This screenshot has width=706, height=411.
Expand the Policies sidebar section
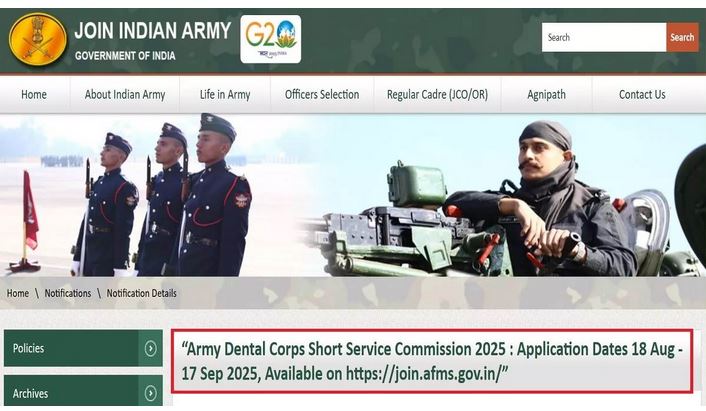pos(70,349)
